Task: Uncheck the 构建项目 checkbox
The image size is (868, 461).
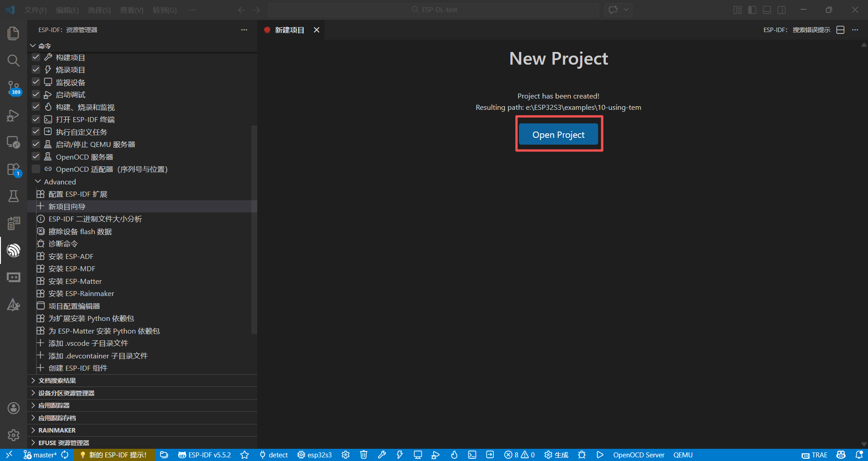Action: coord(36,57)
